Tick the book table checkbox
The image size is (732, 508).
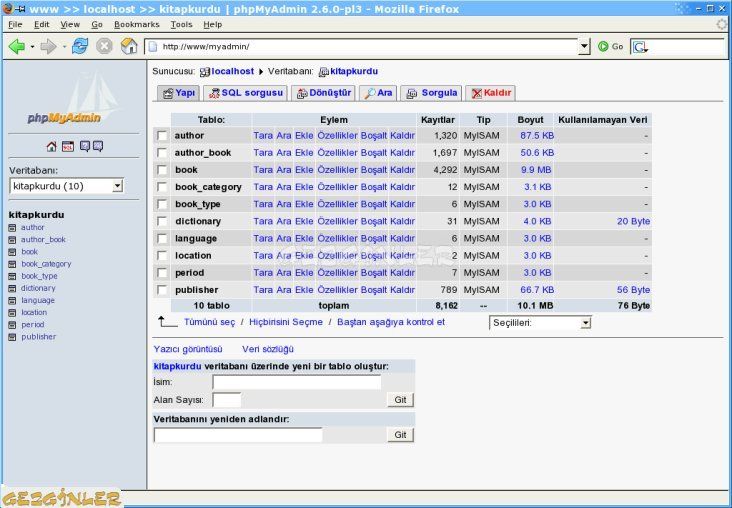pos(162,170)
